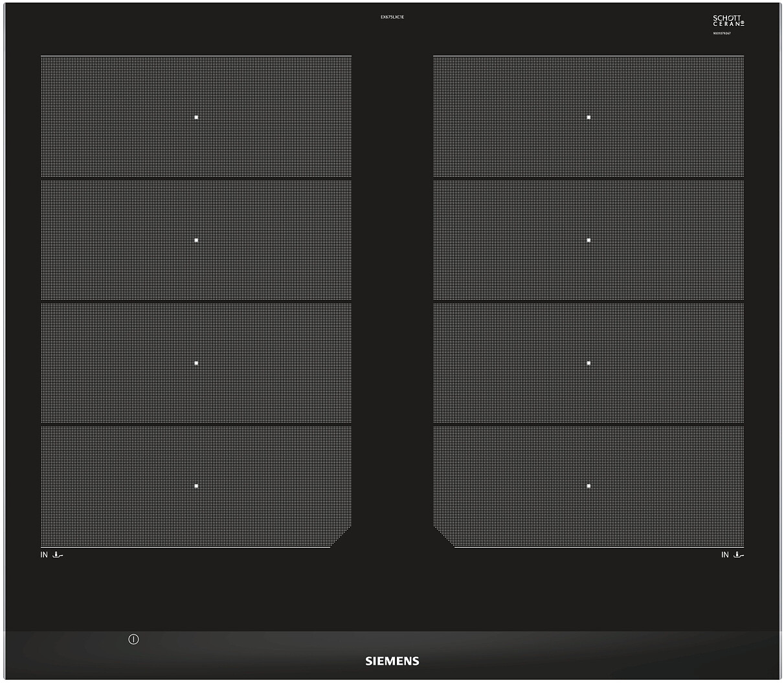Select the bottom zone in right column
Viewport: 784px width, 683px height.
(x=588, y=486)
